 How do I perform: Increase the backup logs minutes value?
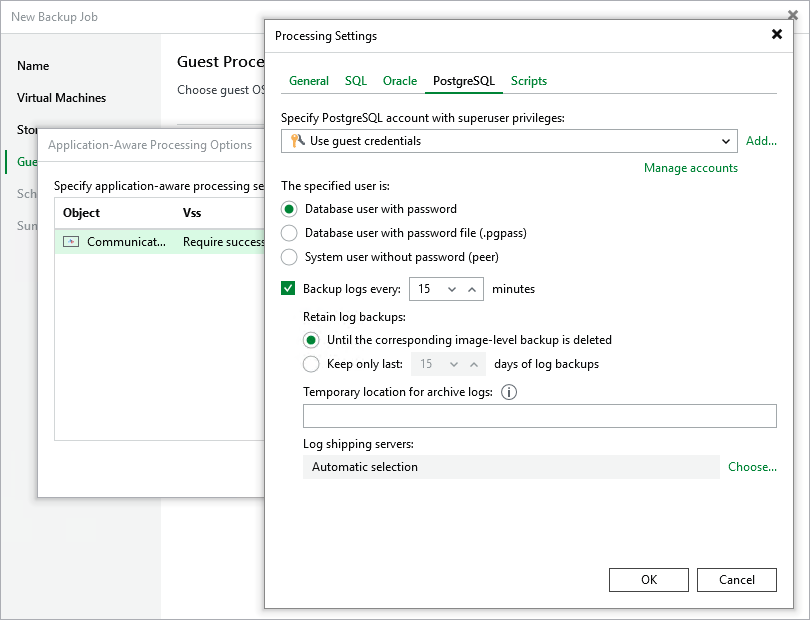(x=472, y=289)
